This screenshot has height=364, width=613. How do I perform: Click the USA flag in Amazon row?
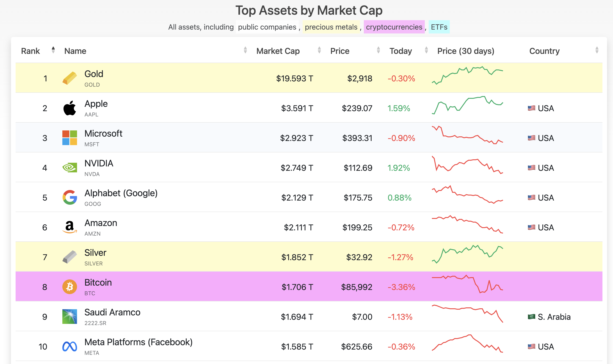[x=532, y=227]
